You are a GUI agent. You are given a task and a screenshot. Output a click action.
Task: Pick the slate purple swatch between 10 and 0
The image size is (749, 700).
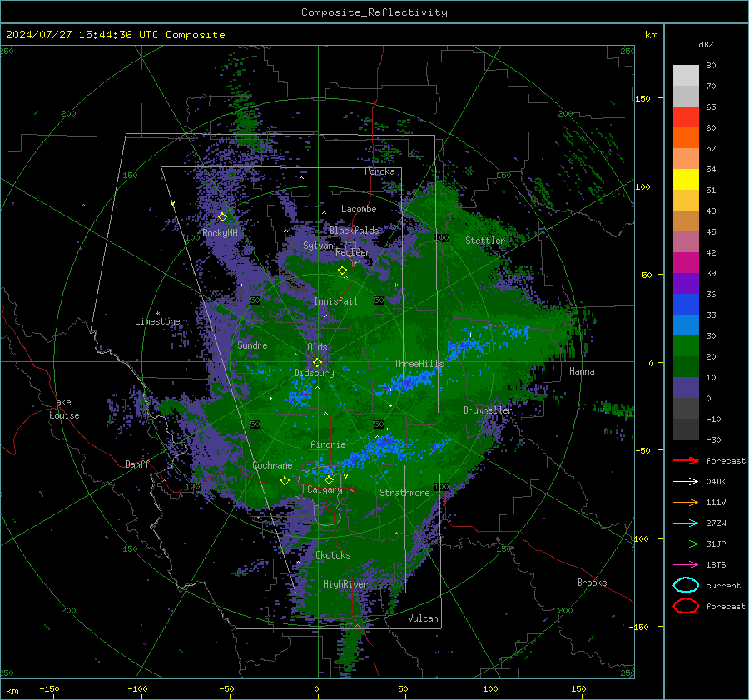(686, 388)
